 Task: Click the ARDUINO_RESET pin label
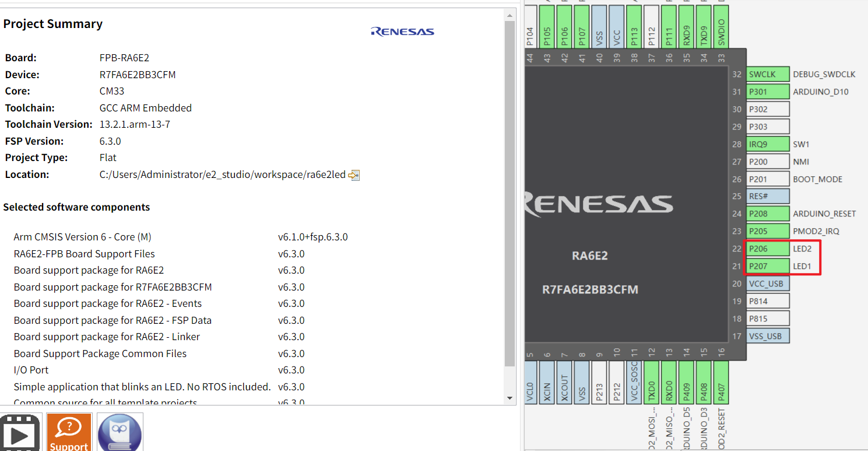[824, 214]
